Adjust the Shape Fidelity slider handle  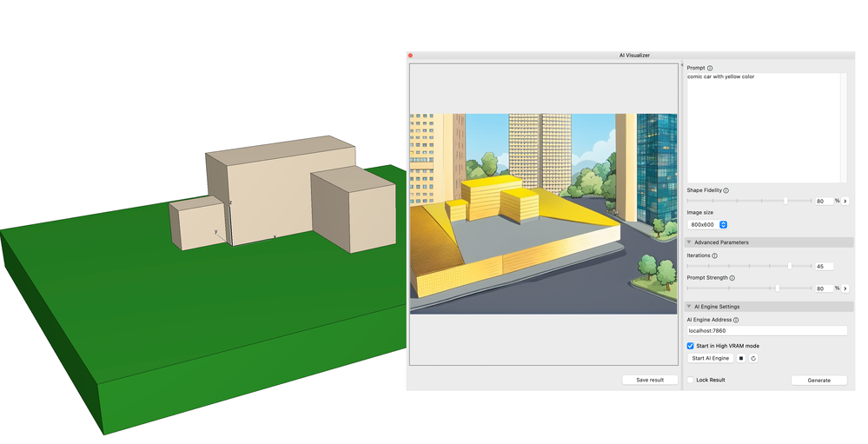click(785, 201)
